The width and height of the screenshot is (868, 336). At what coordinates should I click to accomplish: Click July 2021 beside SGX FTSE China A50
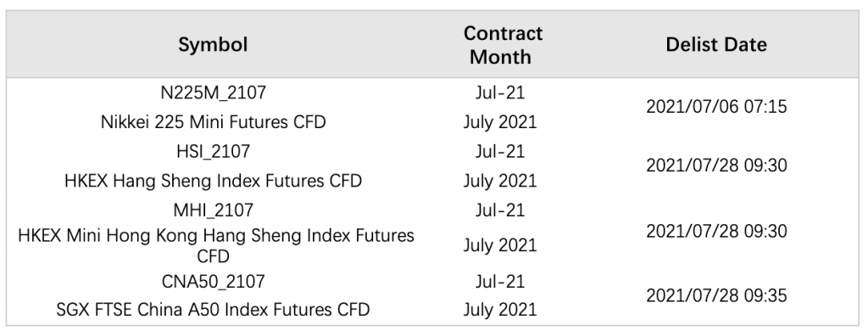500,310
